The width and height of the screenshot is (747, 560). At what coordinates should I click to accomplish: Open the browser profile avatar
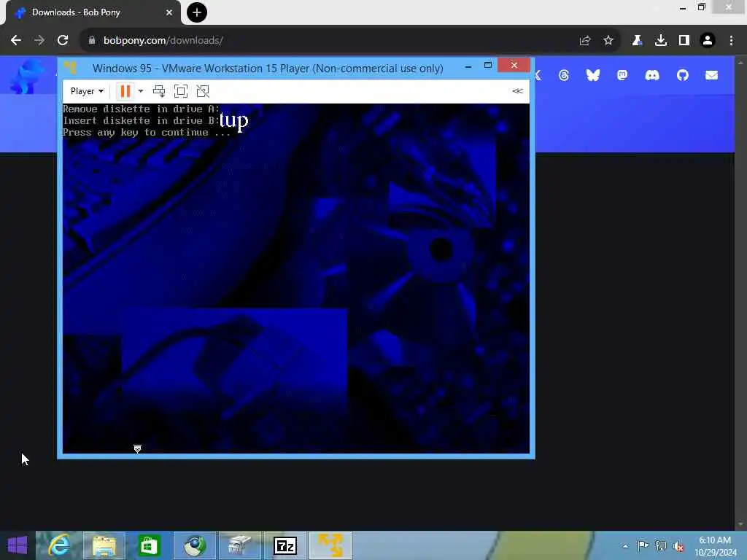coord(708,41)
